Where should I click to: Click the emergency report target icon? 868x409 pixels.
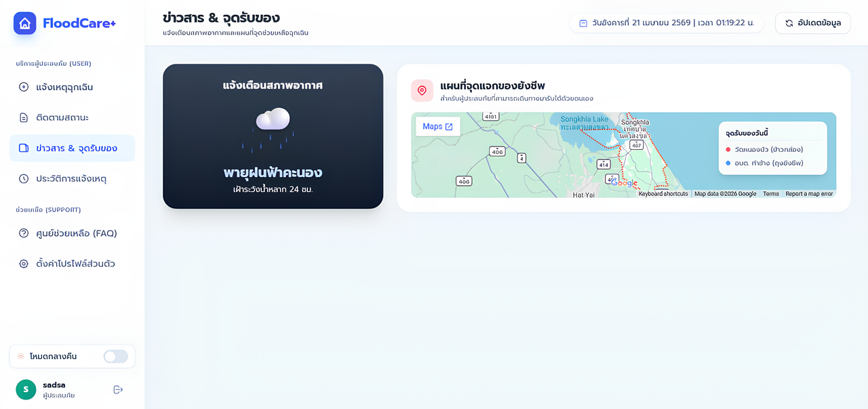click(x=24, y=87)
